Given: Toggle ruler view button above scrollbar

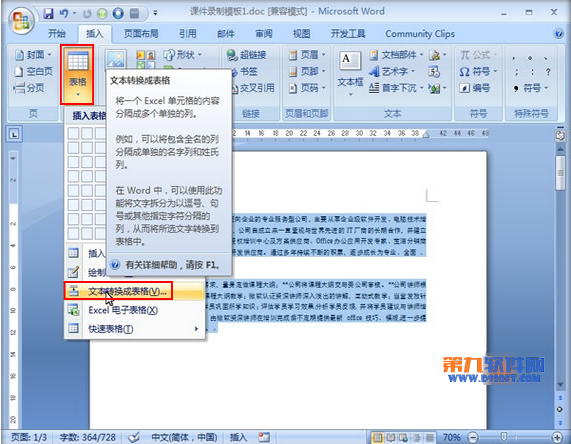Looking at the screenshot, I should pyautogui.click(x=560, y=136).
